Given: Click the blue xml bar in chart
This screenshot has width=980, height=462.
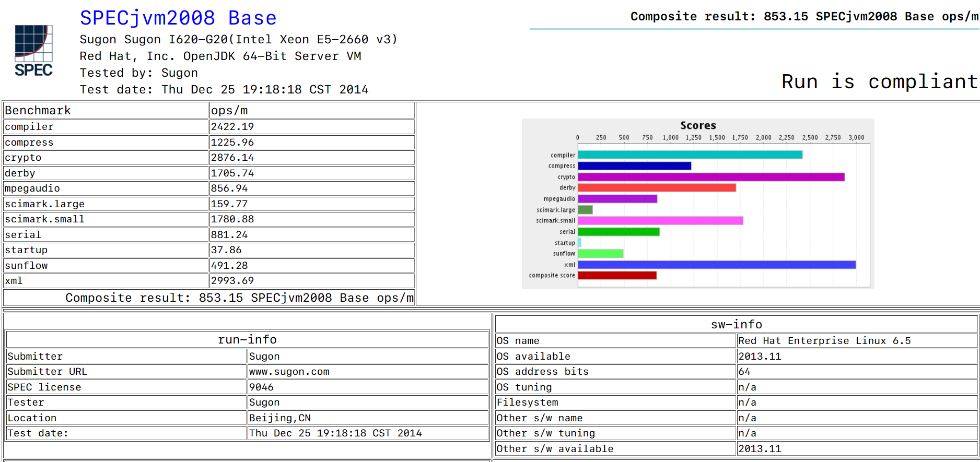Looking at the screenshot, I should click(x=717, y=265).
